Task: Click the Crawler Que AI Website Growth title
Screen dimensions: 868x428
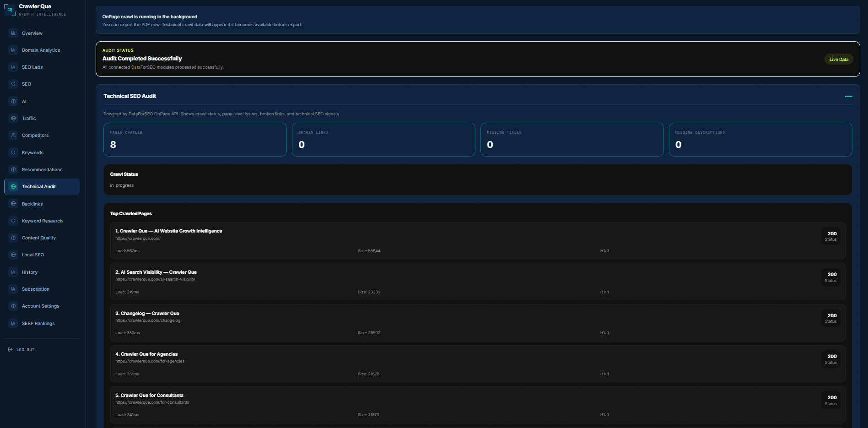Action: [168, 231]
